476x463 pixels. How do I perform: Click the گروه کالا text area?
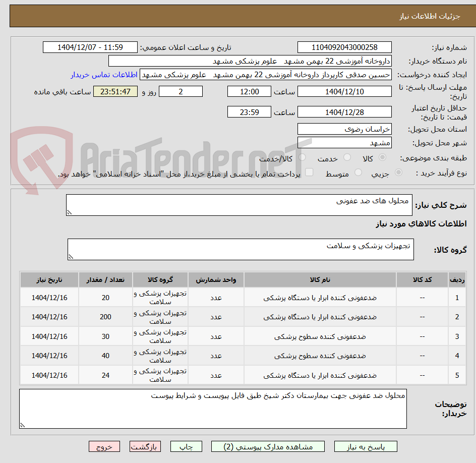tap(241, 250)
